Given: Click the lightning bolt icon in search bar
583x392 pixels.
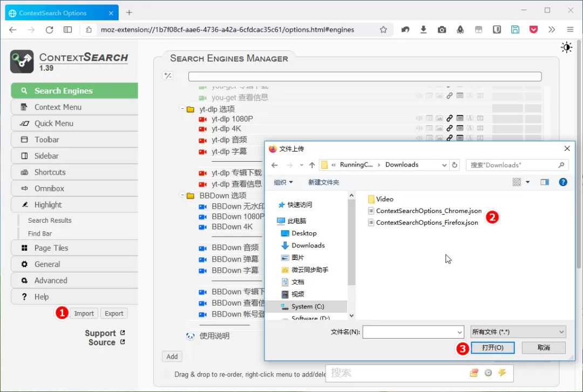Looking at the screenshot, I should tap(503, 373).
